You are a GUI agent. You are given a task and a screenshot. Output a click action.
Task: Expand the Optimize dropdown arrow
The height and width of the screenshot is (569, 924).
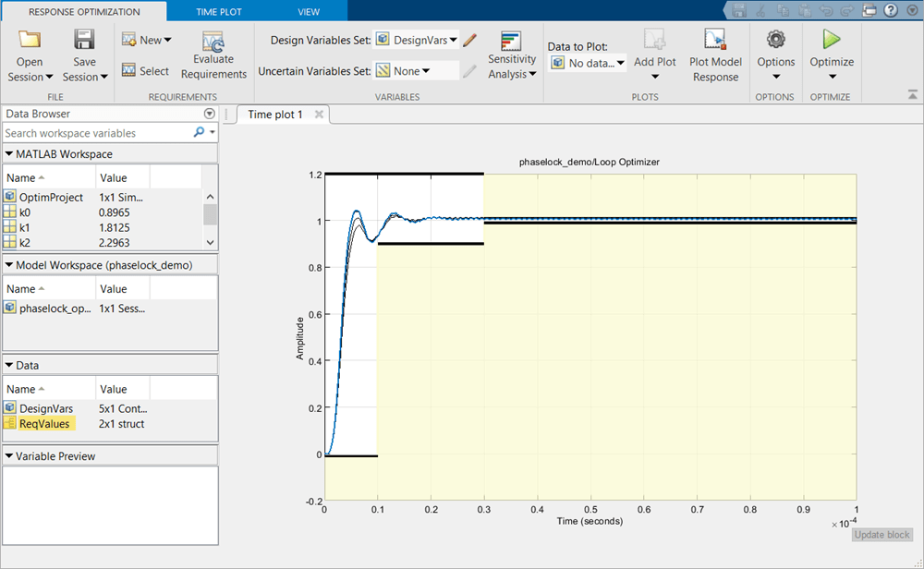[833, 77]
